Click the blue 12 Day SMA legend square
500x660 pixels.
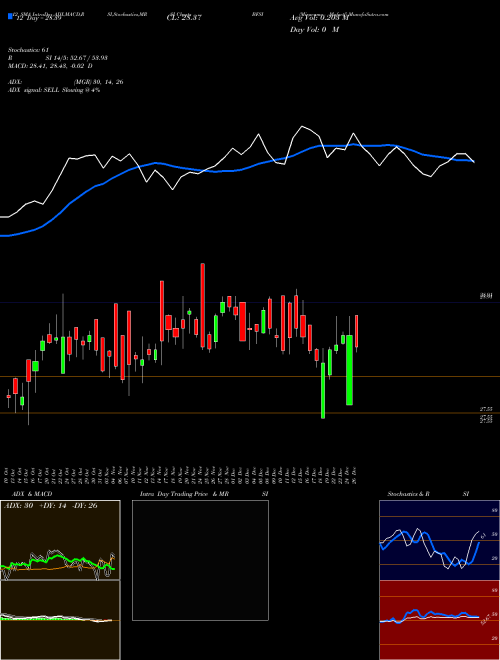coord(10,17)
